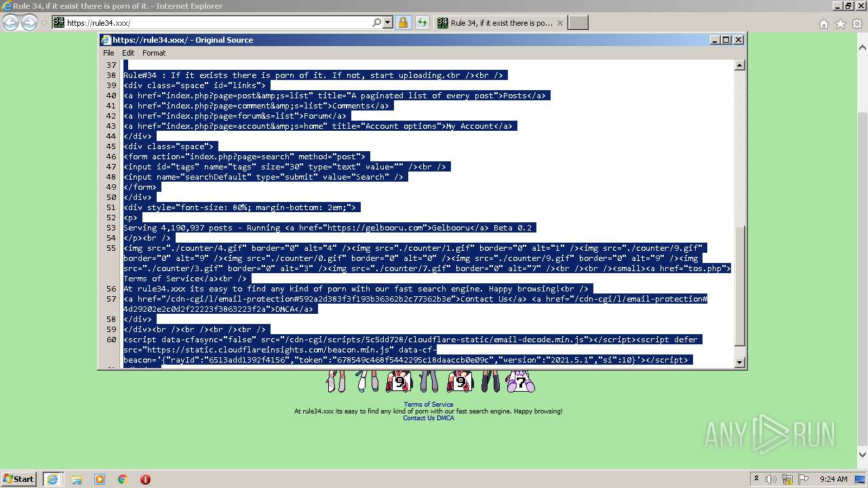Open Windows Explorer folder from taskbar

(x=77, y=479)
